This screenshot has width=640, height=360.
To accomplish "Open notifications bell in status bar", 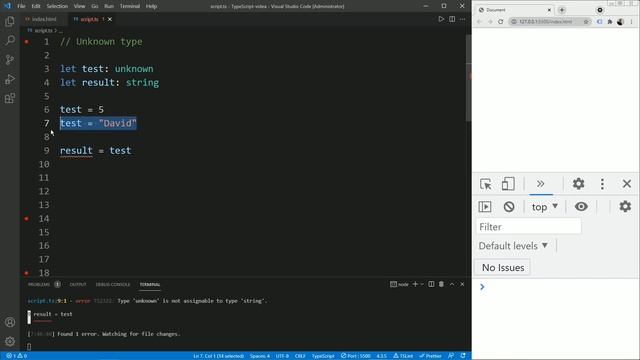I will tap(463, 356).
